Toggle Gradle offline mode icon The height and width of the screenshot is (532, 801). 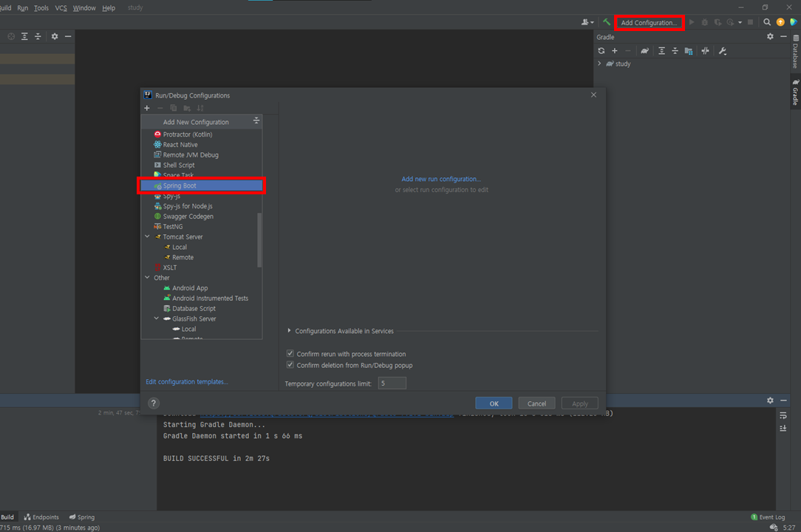click(x=705, y=50)
